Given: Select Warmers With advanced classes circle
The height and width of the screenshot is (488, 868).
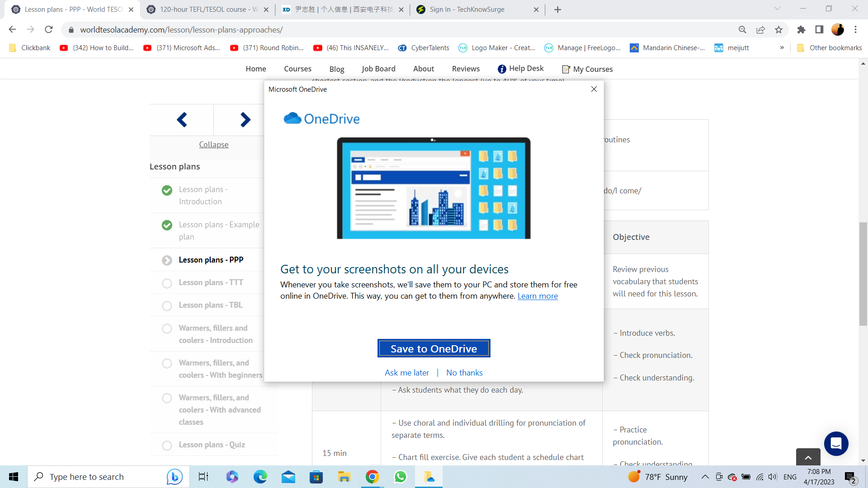Looking at the screenshot, I should point(167,398).
